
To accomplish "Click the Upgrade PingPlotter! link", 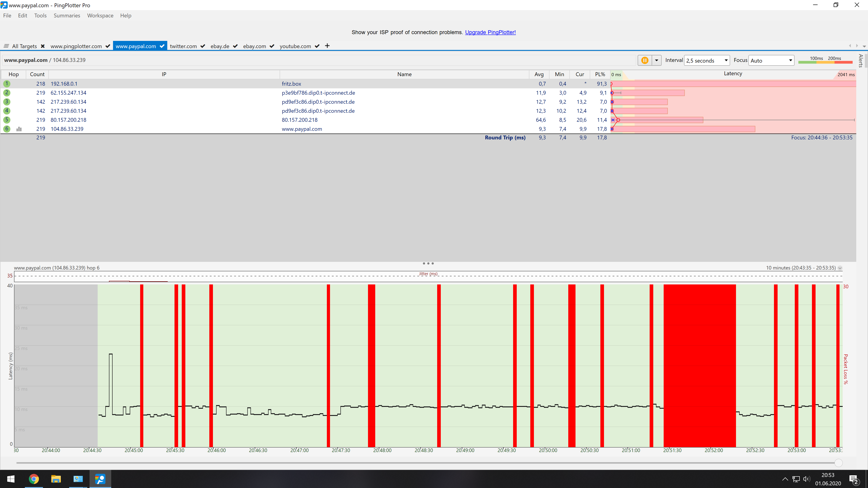I will pos(490,32).
